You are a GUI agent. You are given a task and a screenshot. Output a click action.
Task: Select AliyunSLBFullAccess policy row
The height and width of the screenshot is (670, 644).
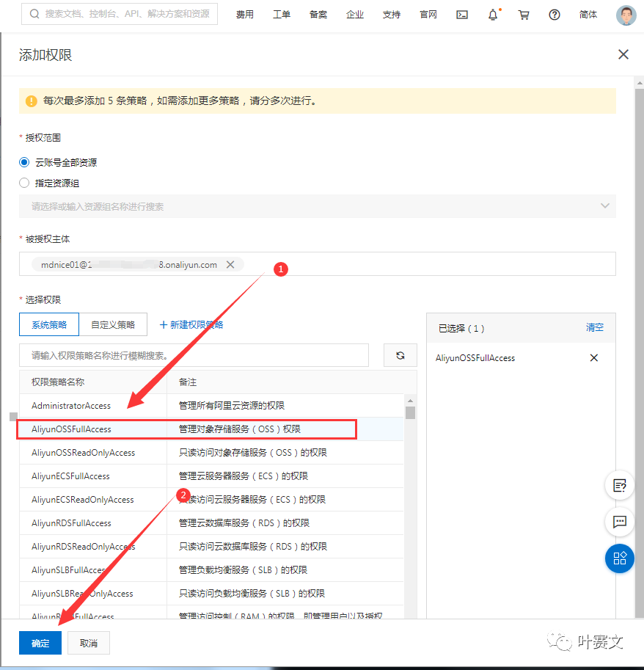pos(211,570)
